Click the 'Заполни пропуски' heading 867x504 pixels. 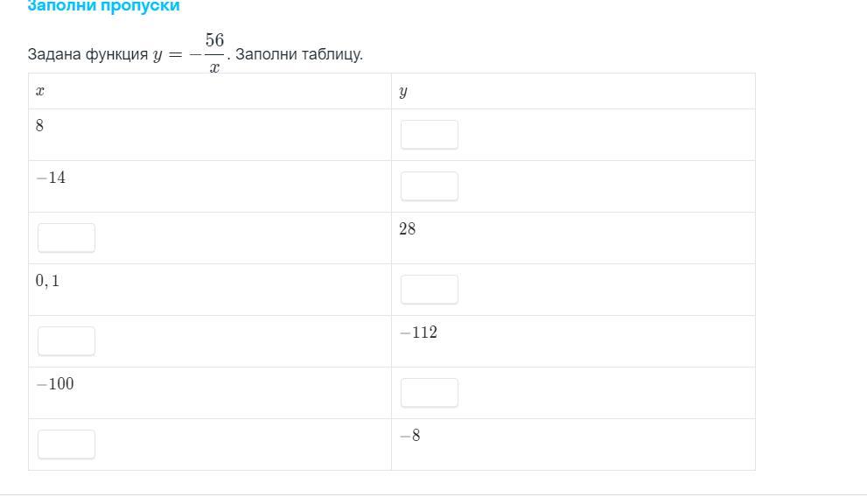(x=103, y=6)
